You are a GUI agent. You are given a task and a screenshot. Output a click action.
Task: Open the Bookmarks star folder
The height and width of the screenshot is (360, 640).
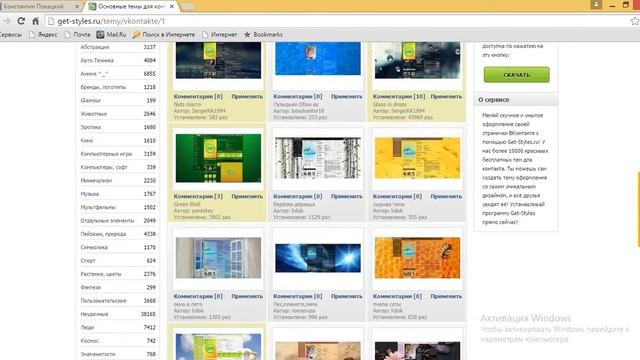pos(263,35)
